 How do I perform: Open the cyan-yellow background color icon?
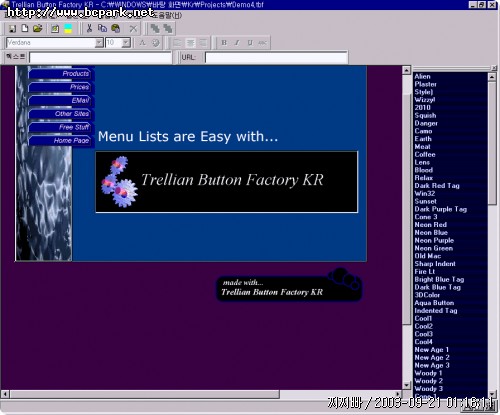68,29
